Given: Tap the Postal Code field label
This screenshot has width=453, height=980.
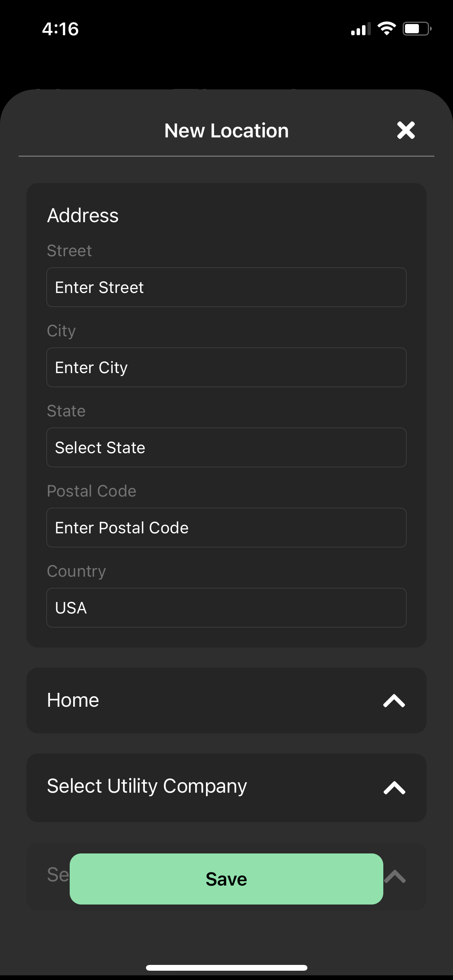Looking at the screenshot, I should tap(91, 491).
